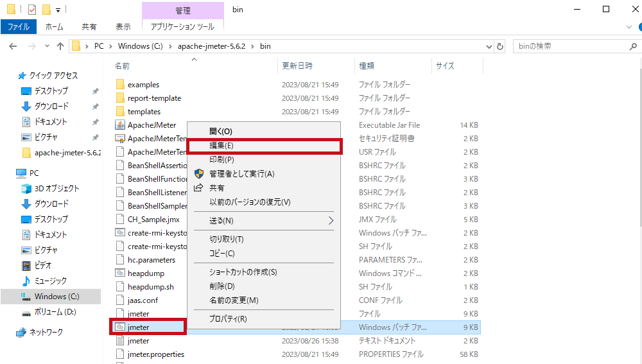Select 以前のバージョンの復元(V)
This screenshot has width=642, height=364.
[263, 202]
